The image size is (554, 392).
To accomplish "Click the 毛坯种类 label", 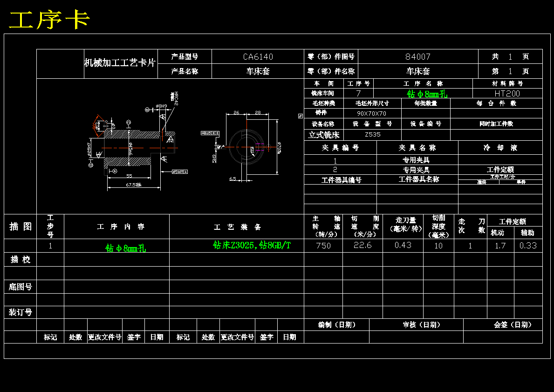I will click(323, 103).
